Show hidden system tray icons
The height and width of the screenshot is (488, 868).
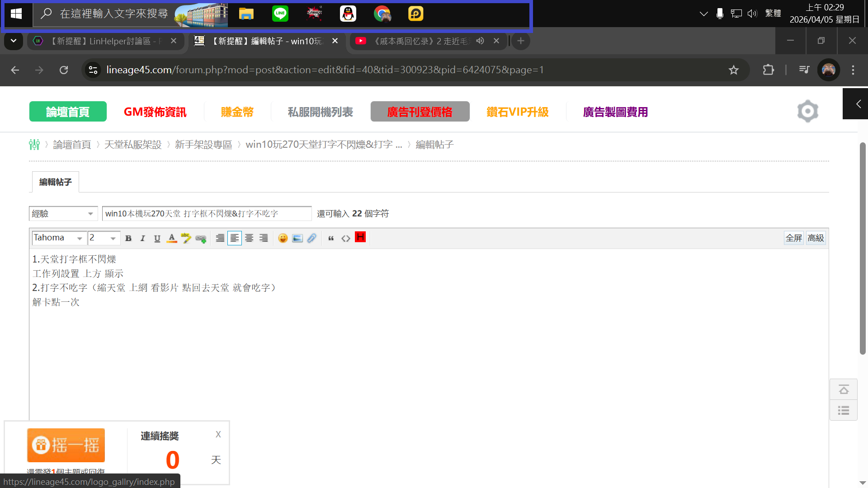pyautogui.click(x=703, y=14)
